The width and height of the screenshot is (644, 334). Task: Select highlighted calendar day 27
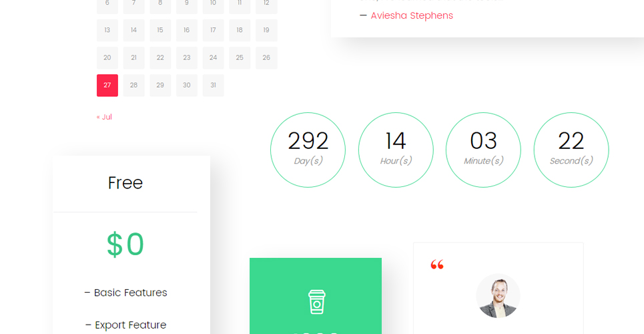107,85
